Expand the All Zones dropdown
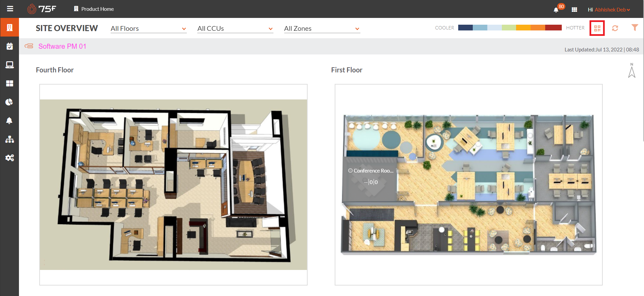 point(322,28)
